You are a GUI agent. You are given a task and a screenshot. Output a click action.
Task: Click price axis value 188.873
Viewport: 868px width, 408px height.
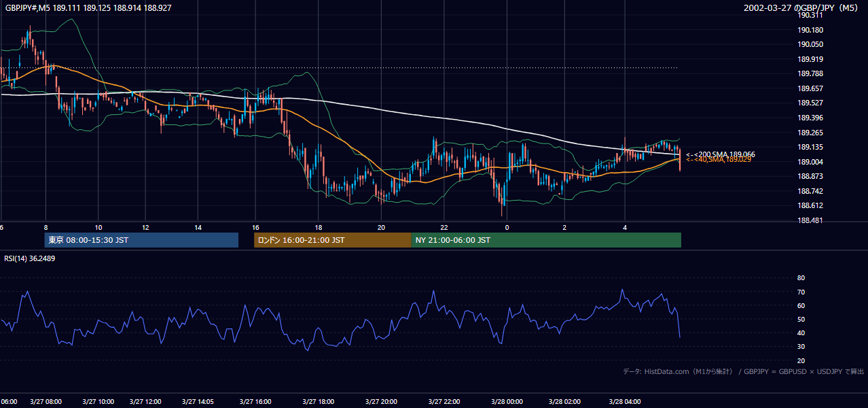[x=810, y=177]
